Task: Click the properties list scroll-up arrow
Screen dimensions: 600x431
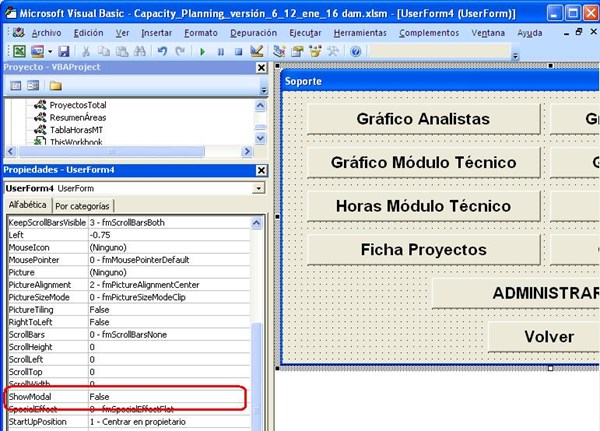Action: pyautogui.click(x=256, y=223)
